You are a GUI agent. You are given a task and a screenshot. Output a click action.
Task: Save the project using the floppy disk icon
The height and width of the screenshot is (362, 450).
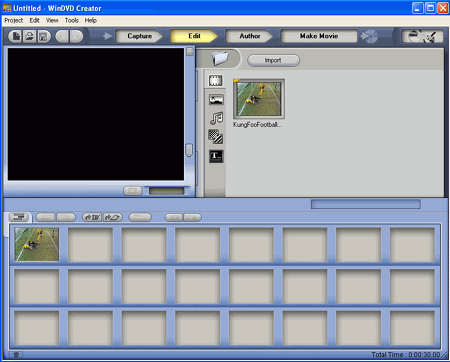click(x=43, y=36)
